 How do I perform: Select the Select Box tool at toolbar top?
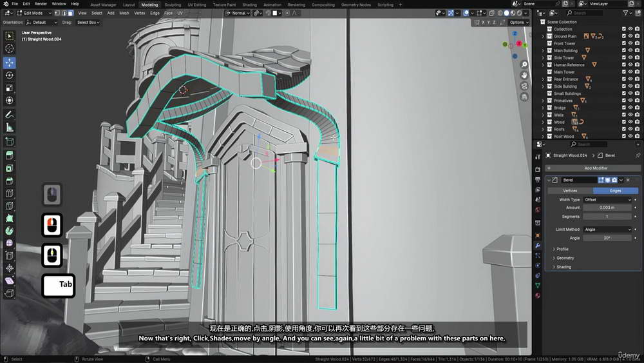coord(9,36)
